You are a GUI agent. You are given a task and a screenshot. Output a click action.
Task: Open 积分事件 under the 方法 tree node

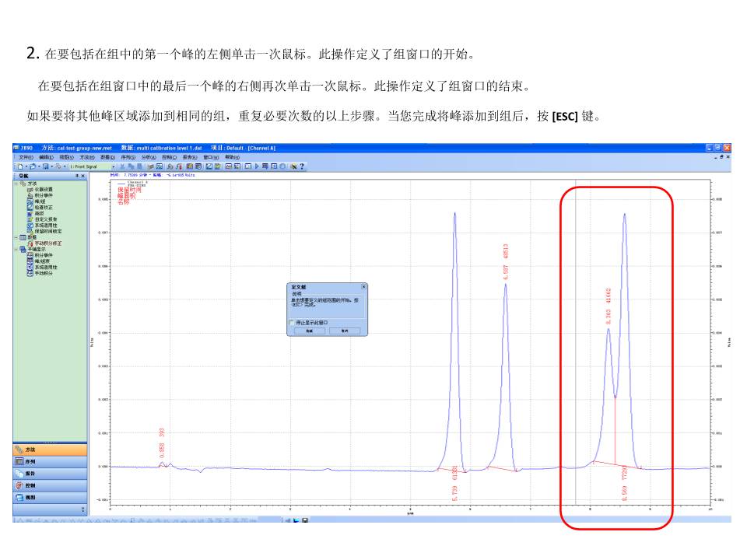tap(44, 194)
